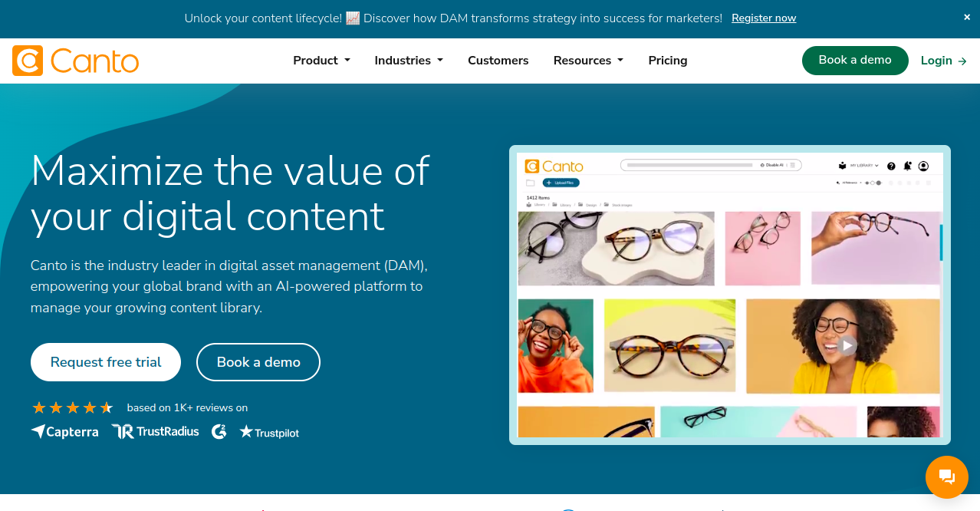
Task: Click the G2 review logo
Action: click(219, 431)
